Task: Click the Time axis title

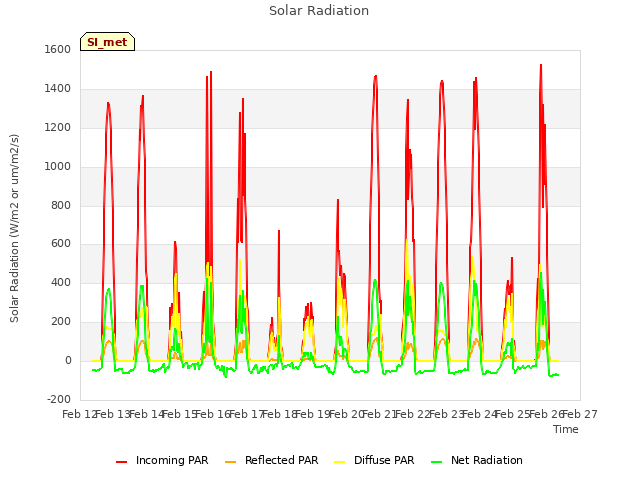Action: coord(566,429)
